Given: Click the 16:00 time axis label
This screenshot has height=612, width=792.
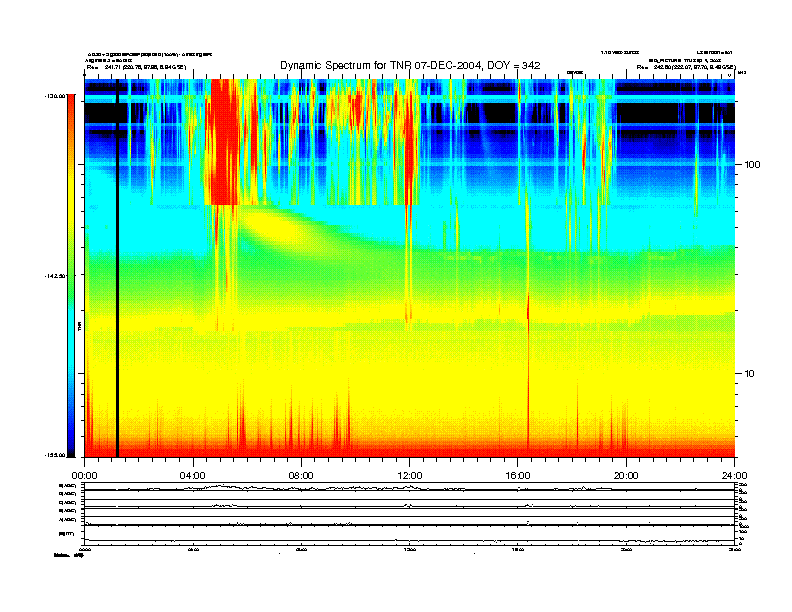Looking at the screenshot, I should click(x=518, y=476).
